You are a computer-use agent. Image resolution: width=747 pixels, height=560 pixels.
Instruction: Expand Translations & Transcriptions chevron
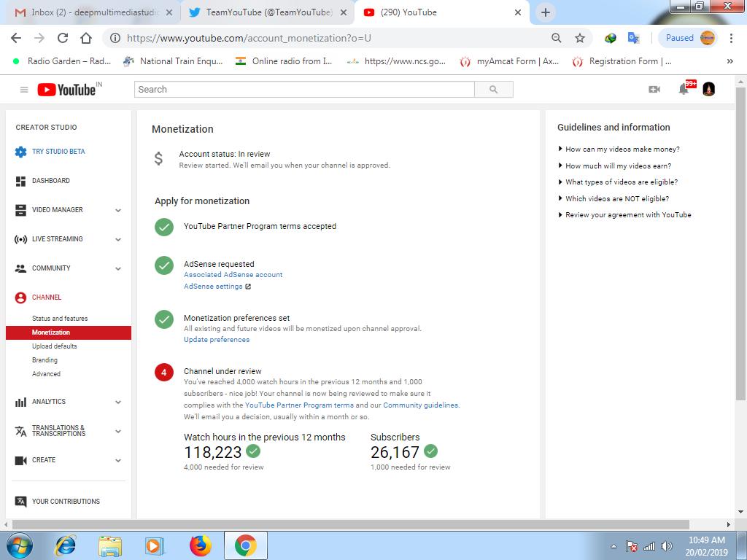[x=118, y=432]
